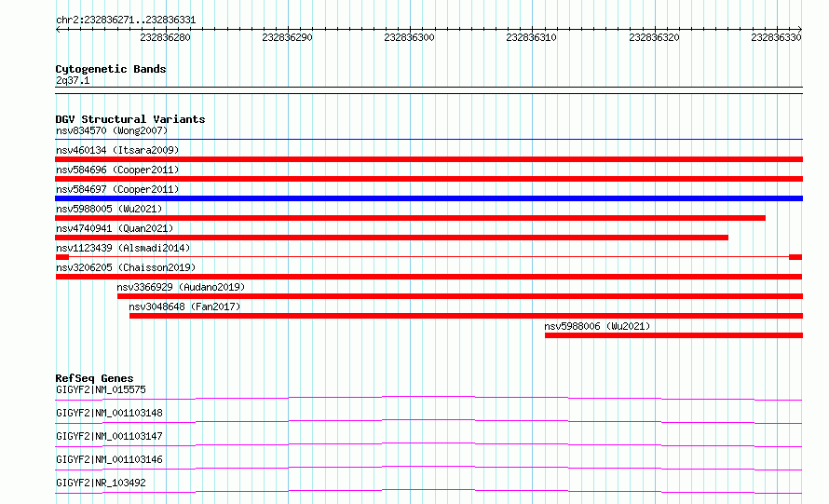
Task: Click the chr2:232836271..232836331 region label
Action: 126,20
